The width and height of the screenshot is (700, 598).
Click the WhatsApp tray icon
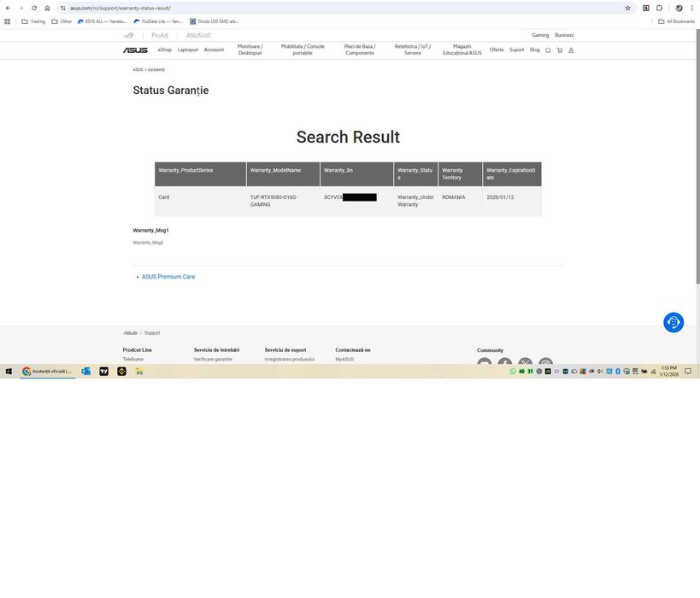[x=513, y=372]
